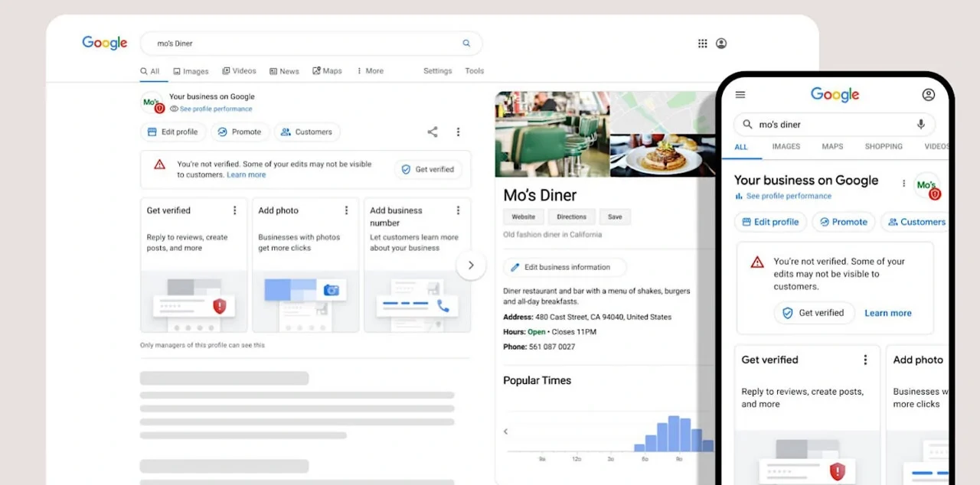Image resolution: width=980 pixels, height=485 pixels.
Task: Switch to News tab on desktop
Action: click(284, 71)
